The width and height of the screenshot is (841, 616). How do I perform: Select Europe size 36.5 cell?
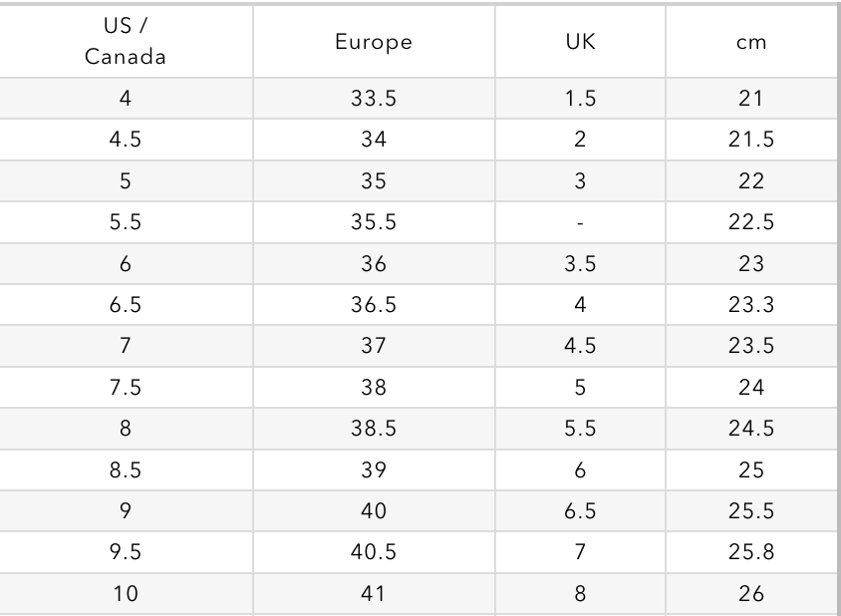(374, 305)
